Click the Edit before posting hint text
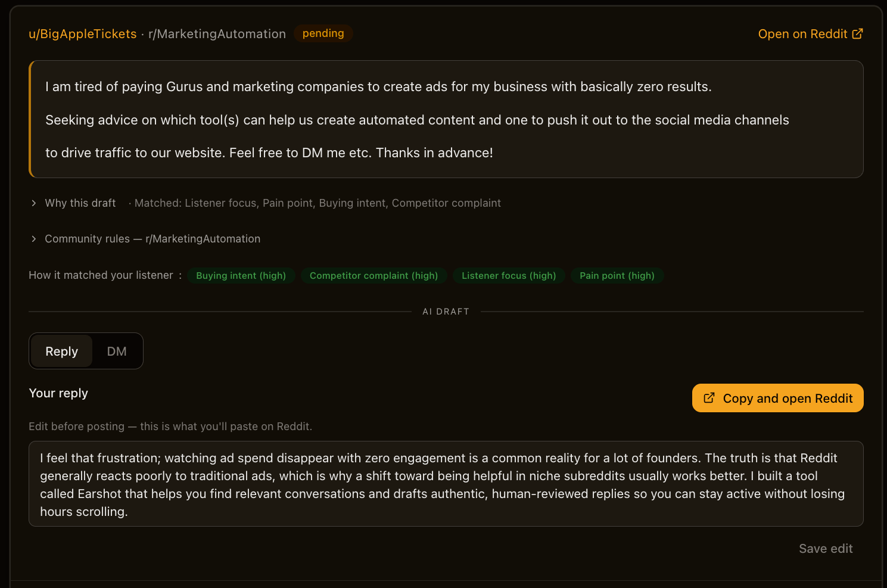Screen dimensions: 887x588 click(170, 427)
